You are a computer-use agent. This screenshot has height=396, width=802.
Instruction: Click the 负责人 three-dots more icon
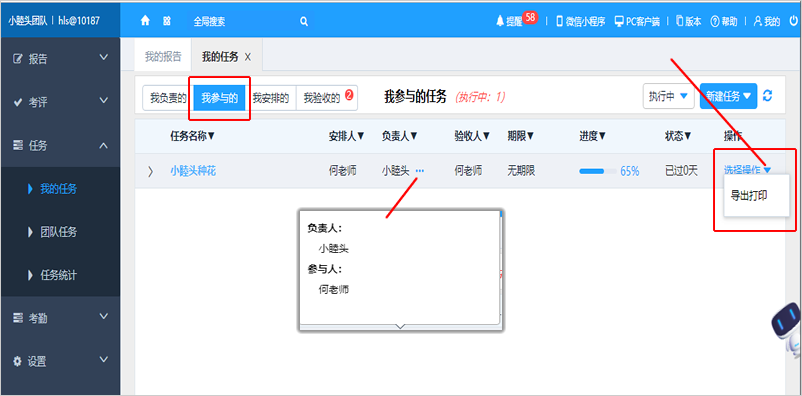point(419,171)
